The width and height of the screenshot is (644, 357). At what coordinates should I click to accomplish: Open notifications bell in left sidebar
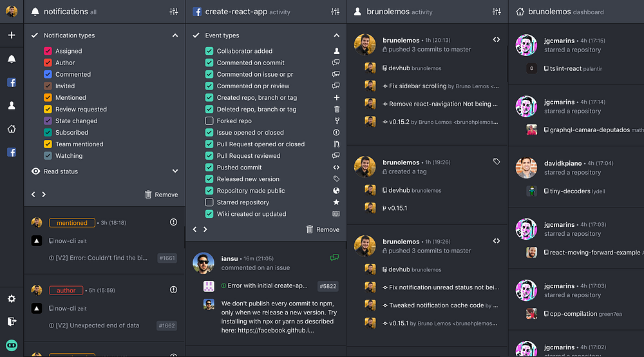12,59
